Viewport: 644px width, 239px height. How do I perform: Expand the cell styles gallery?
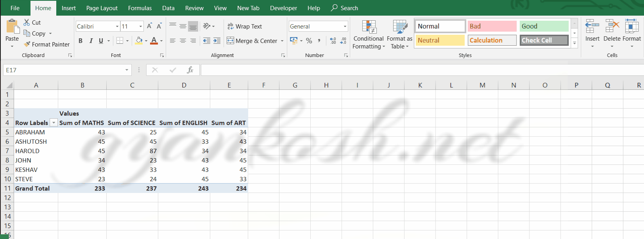574,43
